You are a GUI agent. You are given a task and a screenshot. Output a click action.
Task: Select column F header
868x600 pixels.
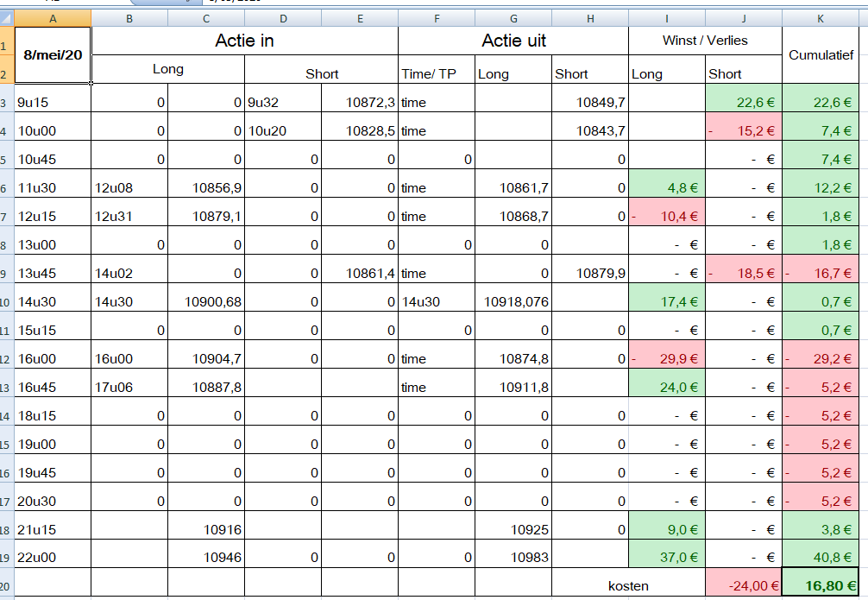[437, 17]
